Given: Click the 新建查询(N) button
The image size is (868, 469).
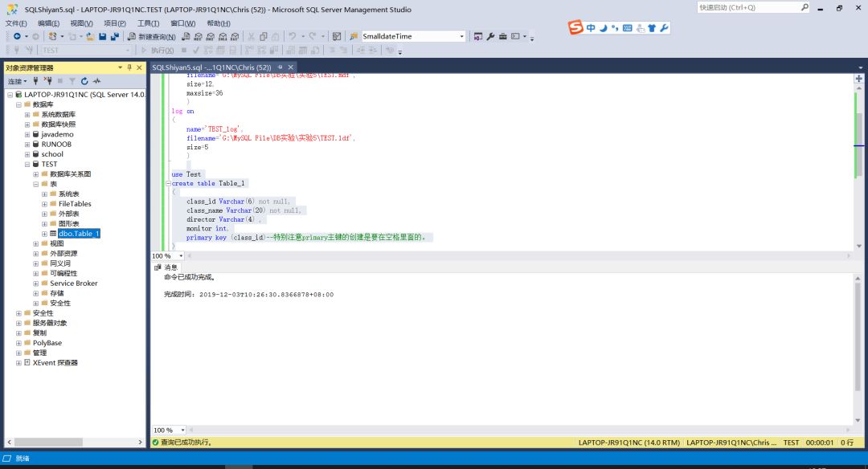Looking at the screenshot, I should coord(151,36).
